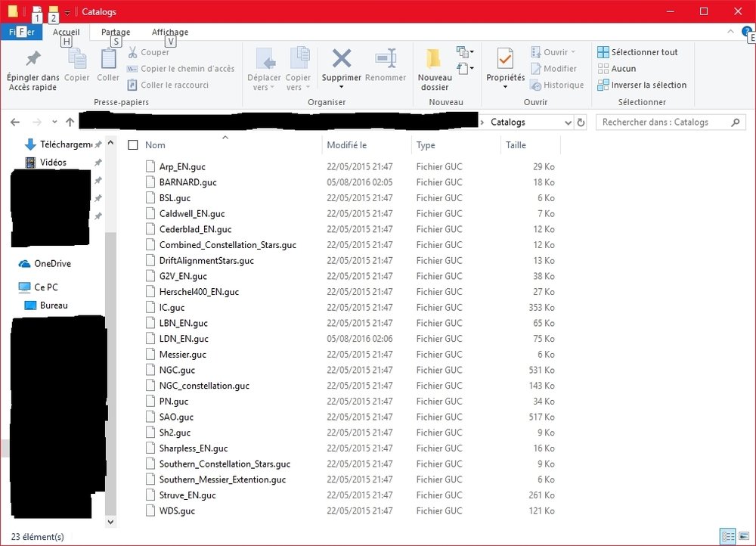This screenshot has width=756, height=546.
Task: Check the box next to the Nom column
Action: (132, 144)
